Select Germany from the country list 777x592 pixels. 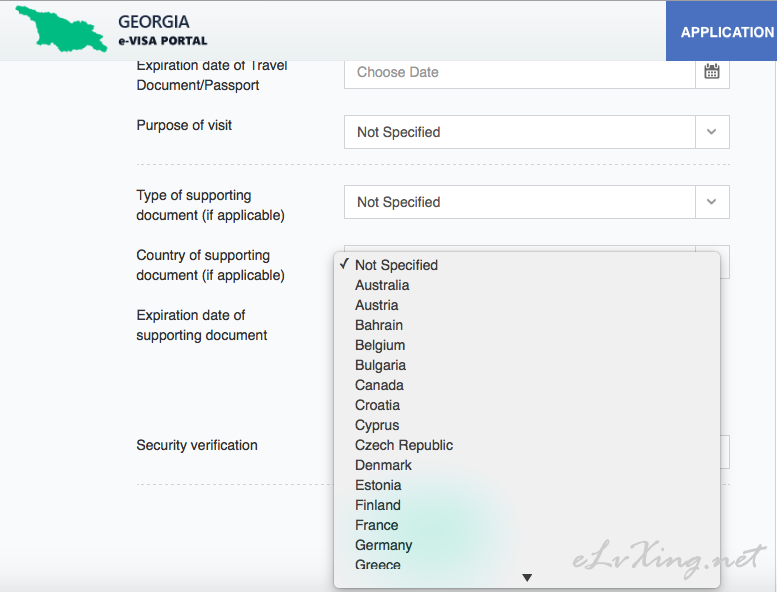383,545
